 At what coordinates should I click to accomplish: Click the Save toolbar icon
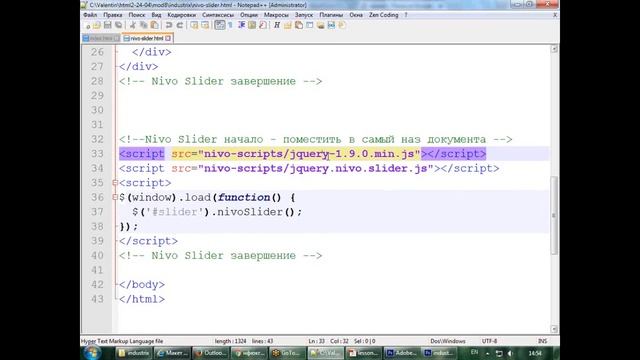click(107, 25)
